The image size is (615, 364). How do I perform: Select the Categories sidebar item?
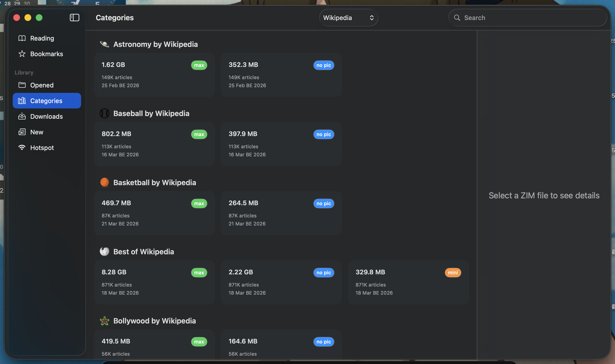[x=47, y=101]
